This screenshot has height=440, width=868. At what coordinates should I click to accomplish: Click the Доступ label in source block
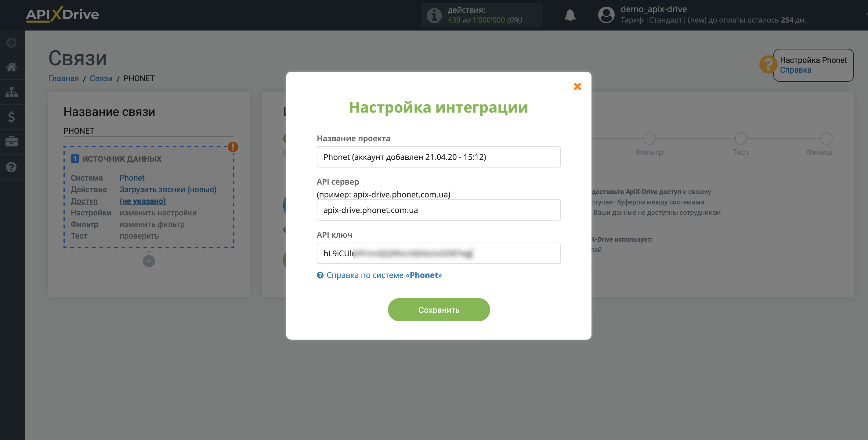pos(84,201)
